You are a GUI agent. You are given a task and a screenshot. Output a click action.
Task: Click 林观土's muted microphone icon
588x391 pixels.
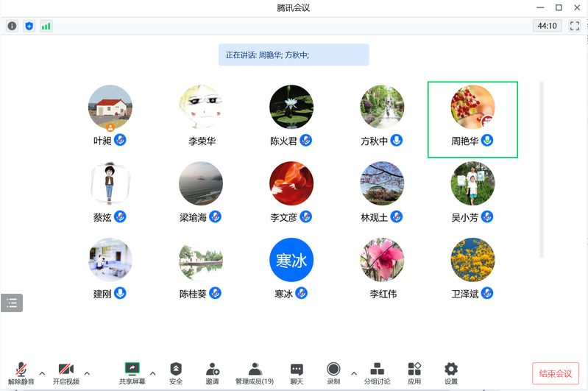pos(397,217)
